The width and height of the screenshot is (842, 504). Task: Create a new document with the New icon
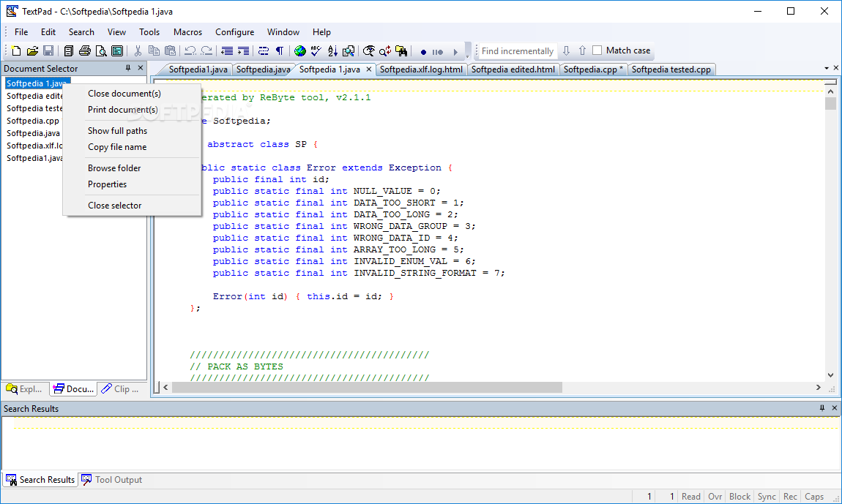(x=16, y=51)
